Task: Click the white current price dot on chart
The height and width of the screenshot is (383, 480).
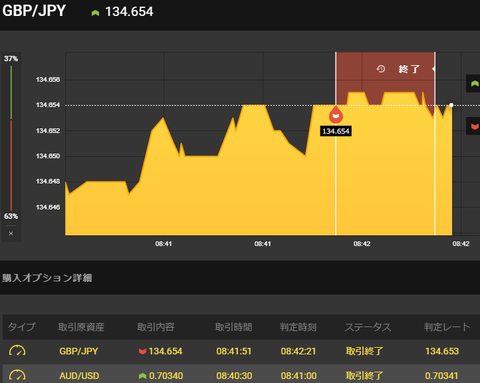Action: coord(451,105)
